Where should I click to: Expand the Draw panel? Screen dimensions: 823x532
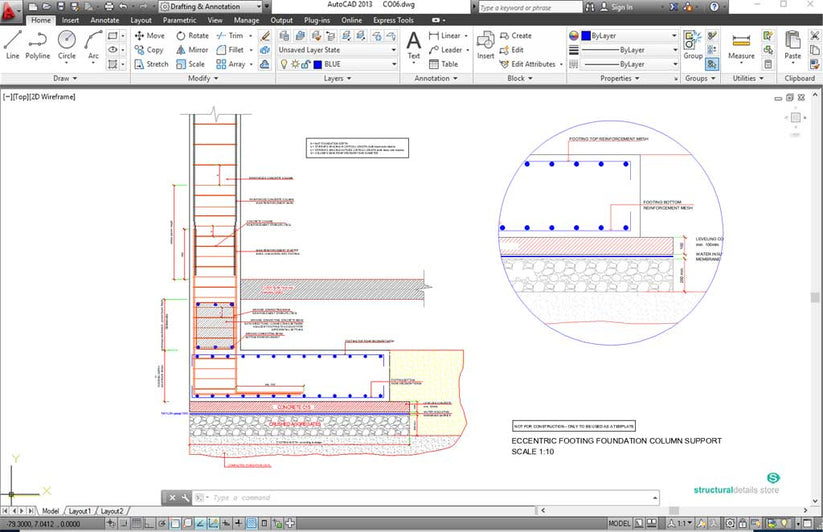[65, 78]
